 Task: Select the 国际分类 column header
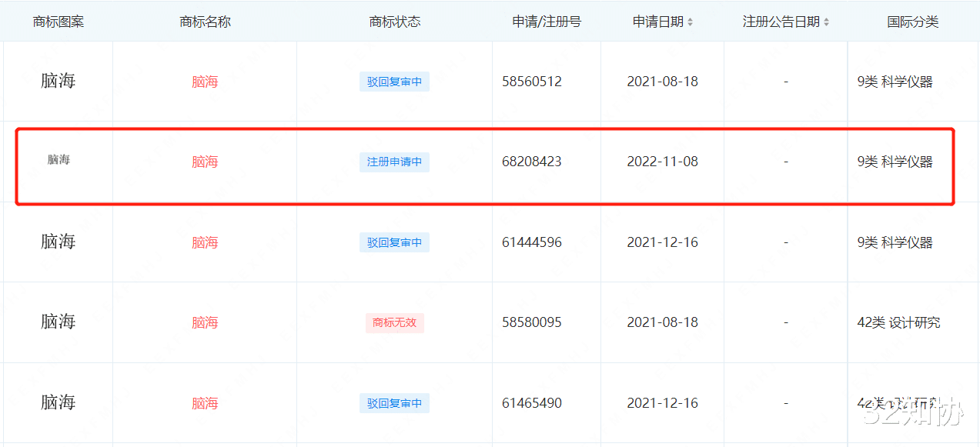[913, 22]
